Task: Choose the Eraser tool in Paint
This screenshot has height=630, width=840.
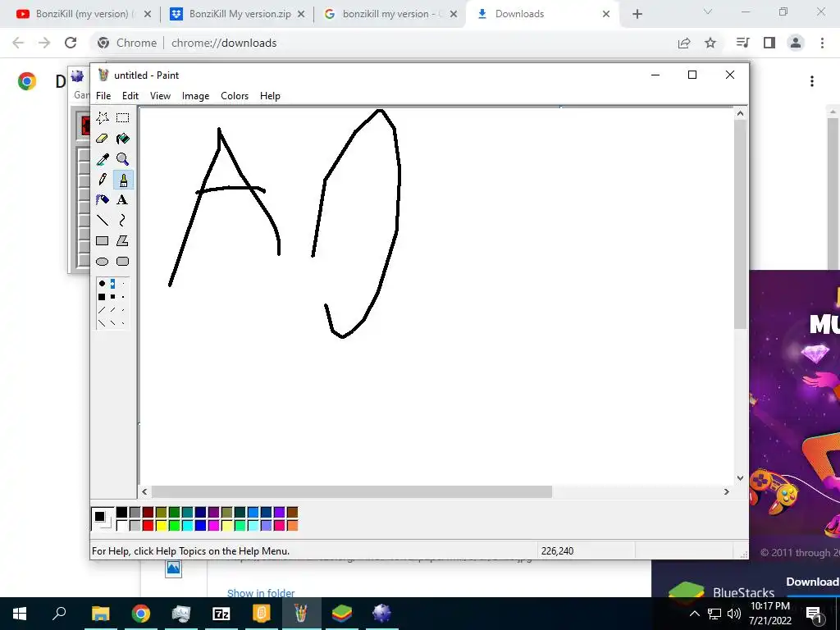Action: (x=103, y=139)
